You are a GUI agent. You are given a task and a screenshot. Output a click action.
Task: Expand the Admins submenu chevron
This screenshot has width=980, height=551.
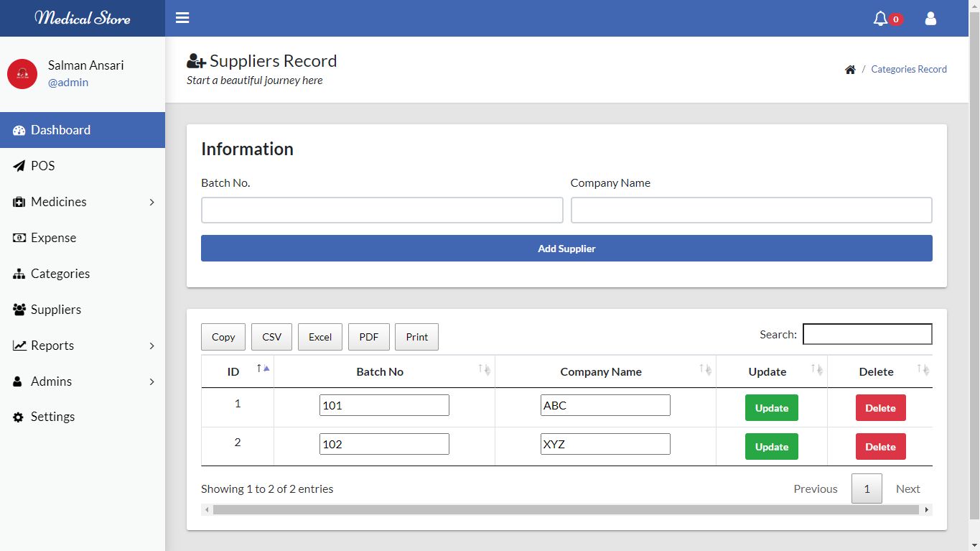pyautogui.click(x=151, y=382)
